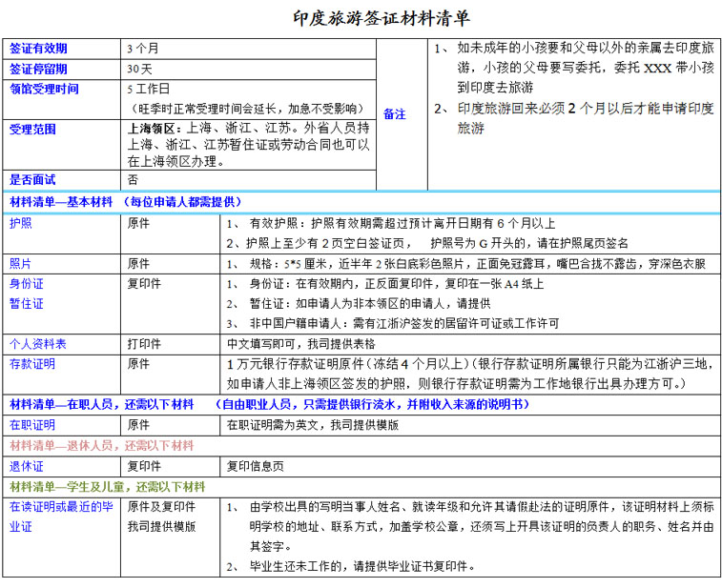The image size is (722, 588).
Task: Click 复印件 in the 身份证 row
Action: point(144,284)
